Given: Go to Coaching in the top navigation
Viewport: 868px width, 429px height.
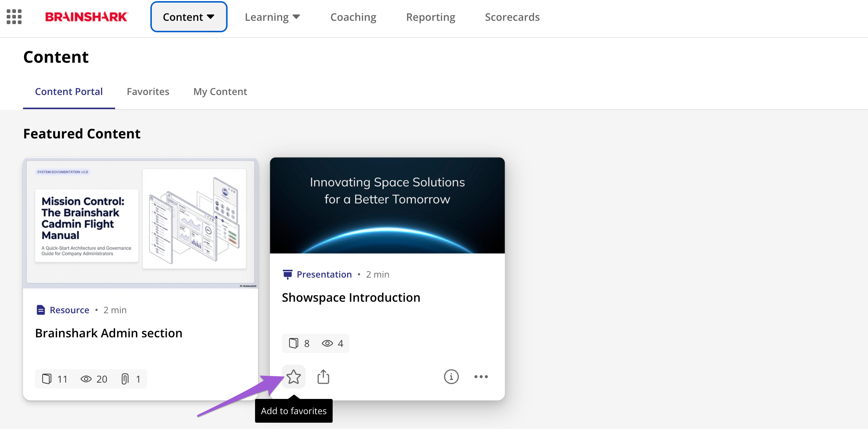Looking at the screenshot, I should (x=353, y=17).
